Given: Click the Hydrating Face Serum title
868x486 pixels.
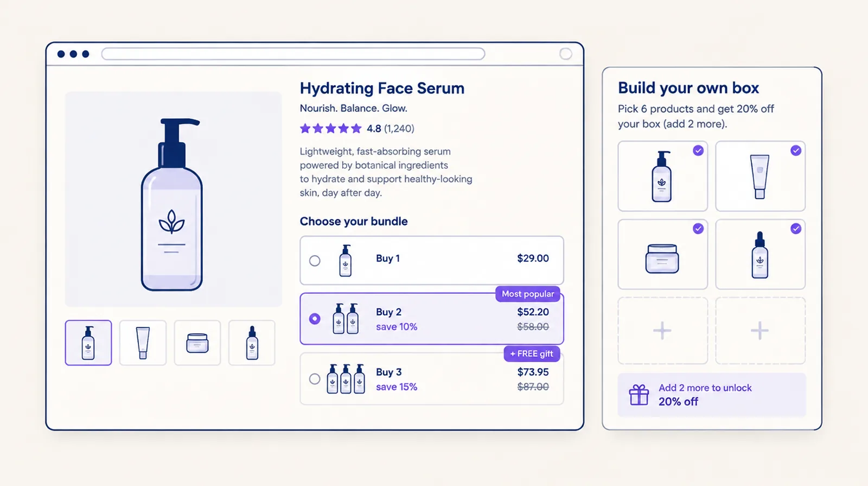Looking at the screenshot, I should (x=382, y=88).
